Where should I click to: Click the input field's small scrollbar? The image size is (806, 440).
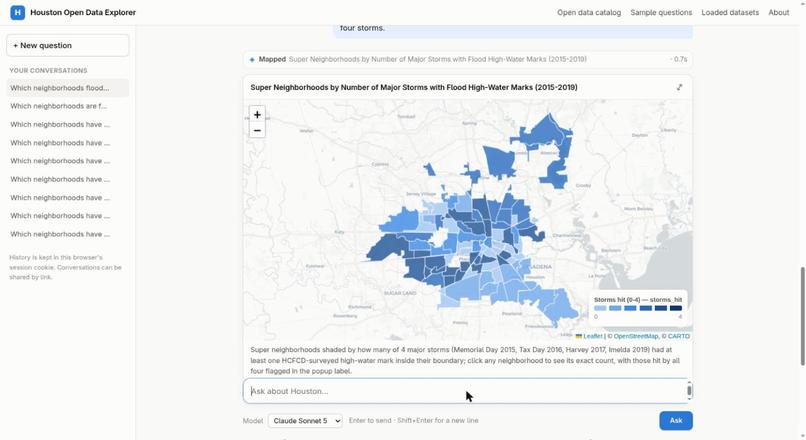click(689, 391)
